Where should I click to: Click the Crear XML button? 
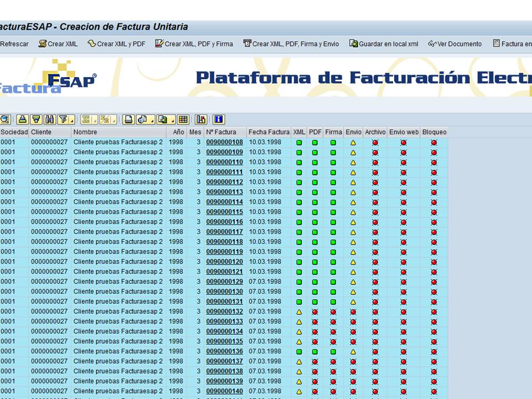click(58, 44)
